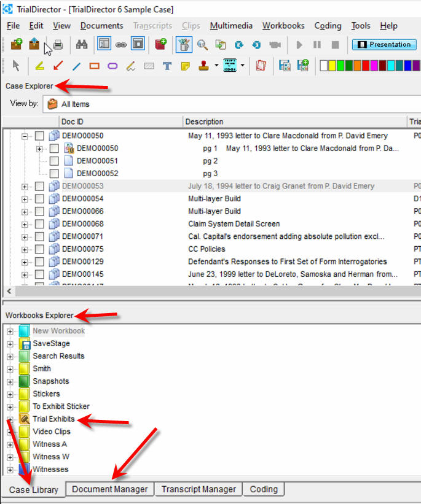Switch to the Document Manager tab
Viewport: 421px width, 504px height.
[x=110, y=489]
